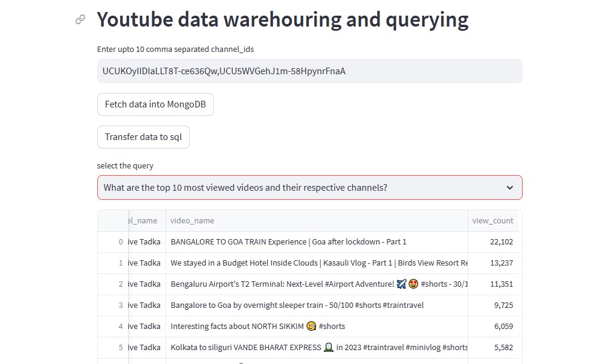
Task: Select the North Sikkim facts video cell
Action: coord(258,327)
